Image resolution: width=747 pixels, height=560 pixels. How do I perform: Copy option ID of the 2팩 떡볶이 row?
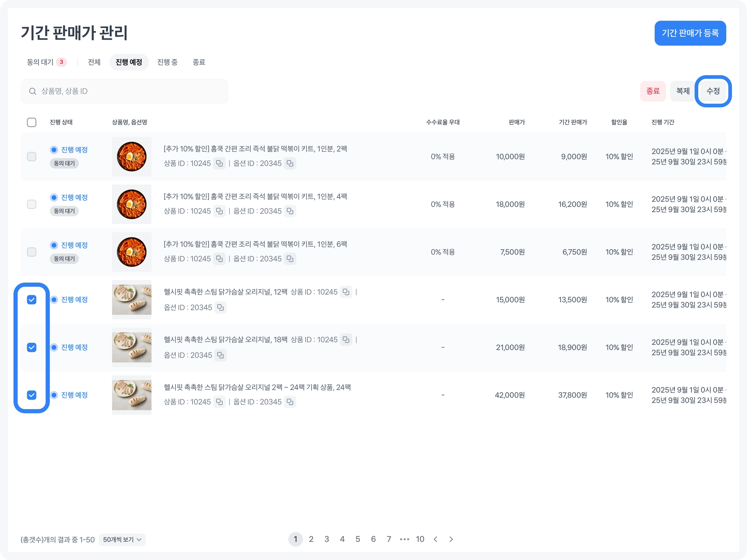click(290, 163)
